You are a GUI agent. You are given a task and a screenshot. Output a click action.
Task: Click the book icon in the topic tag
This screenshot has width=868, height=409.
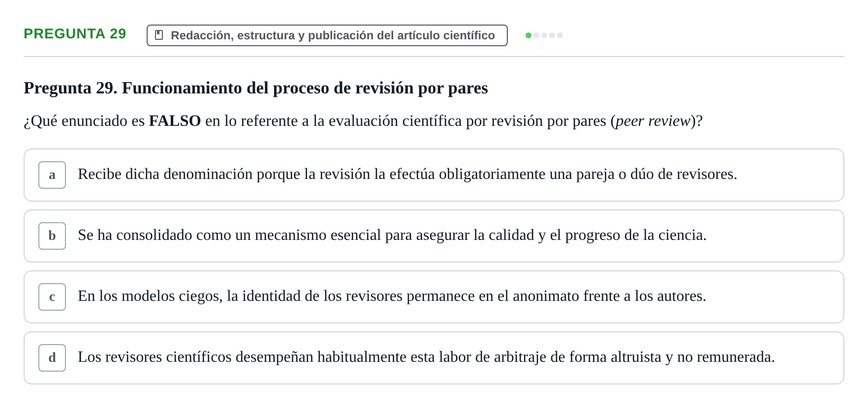159,35
